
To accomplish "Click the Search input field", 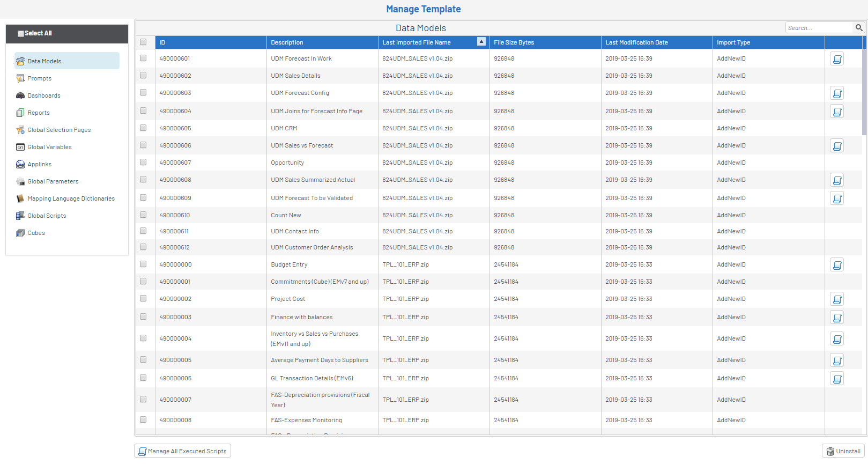I will point(819,28).
